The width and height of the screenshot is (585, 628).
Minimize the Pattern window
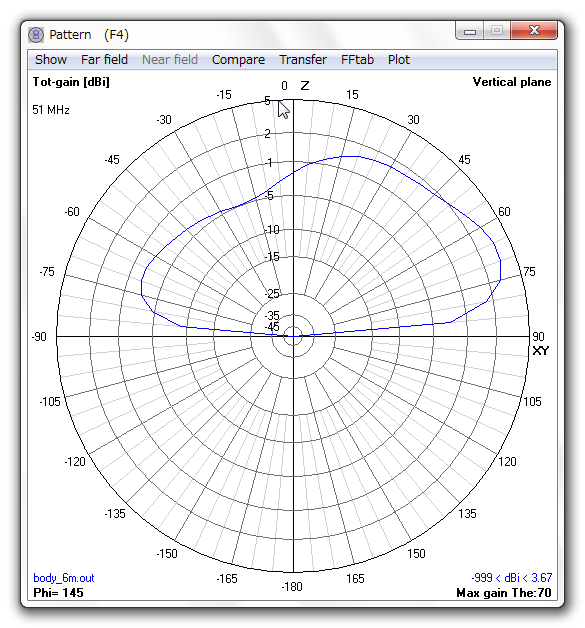tap(470, 31)
